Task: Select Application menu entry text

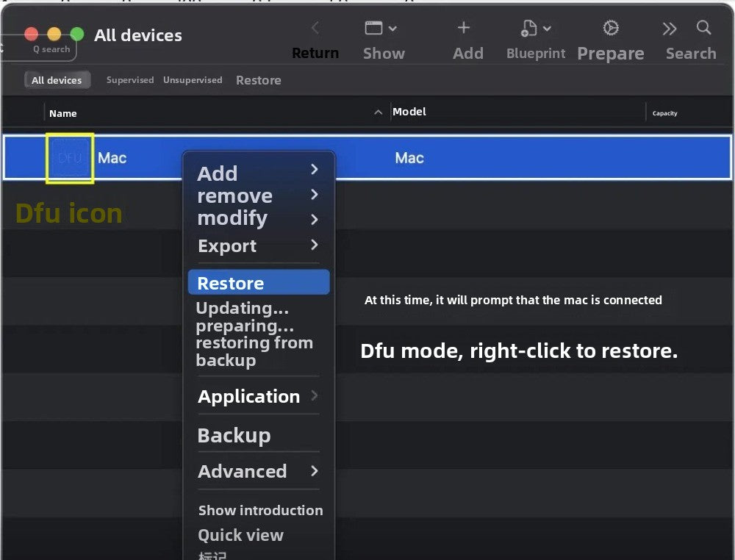Action: [x=249, y=397]
